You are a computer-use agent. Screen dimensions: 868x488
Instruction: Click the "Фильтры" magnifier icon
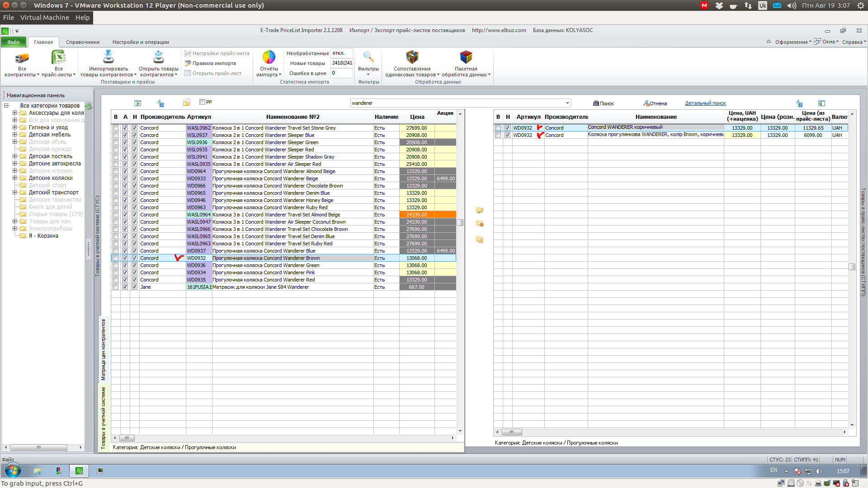[368, 57]
